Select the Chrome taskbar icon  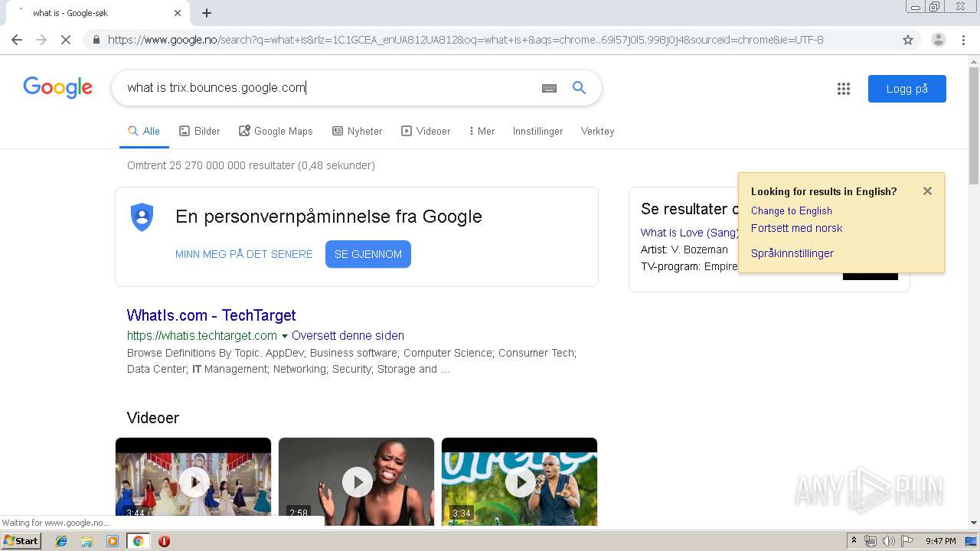pyautogui.click(x=138, y=541)
